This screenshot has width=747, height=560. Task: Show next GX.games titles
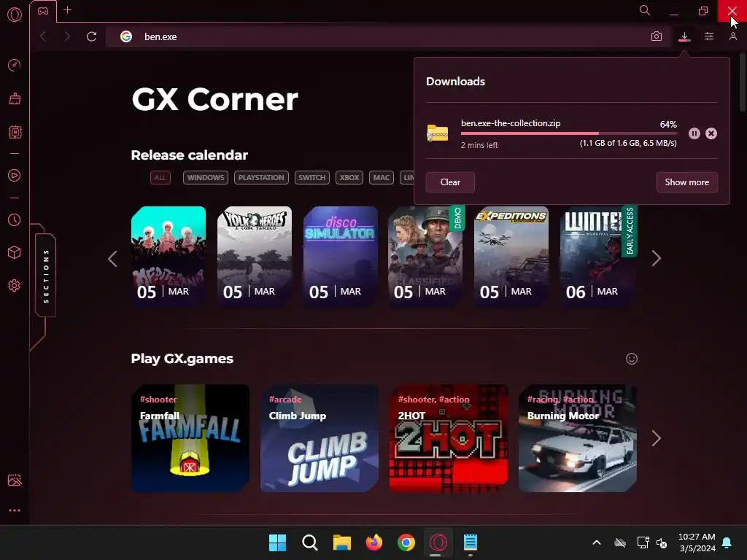tap(656, 438)
